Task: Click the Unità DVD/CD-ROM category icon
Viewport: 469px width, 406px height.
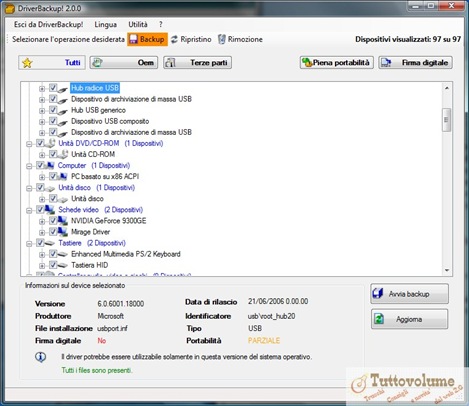Action: tap(50, 143)
